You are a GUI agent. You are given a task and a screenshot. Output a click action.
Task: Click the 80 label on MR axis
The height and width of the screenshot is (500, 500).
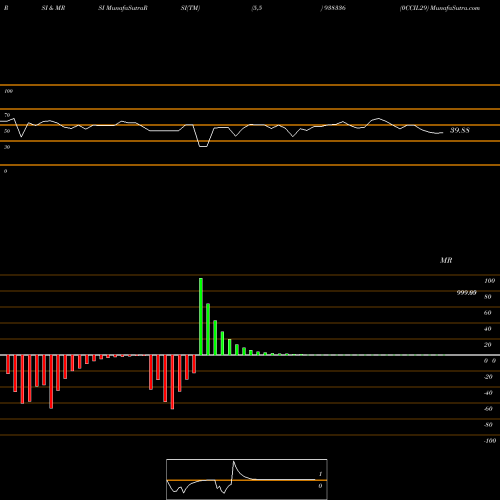click(488, 297)
